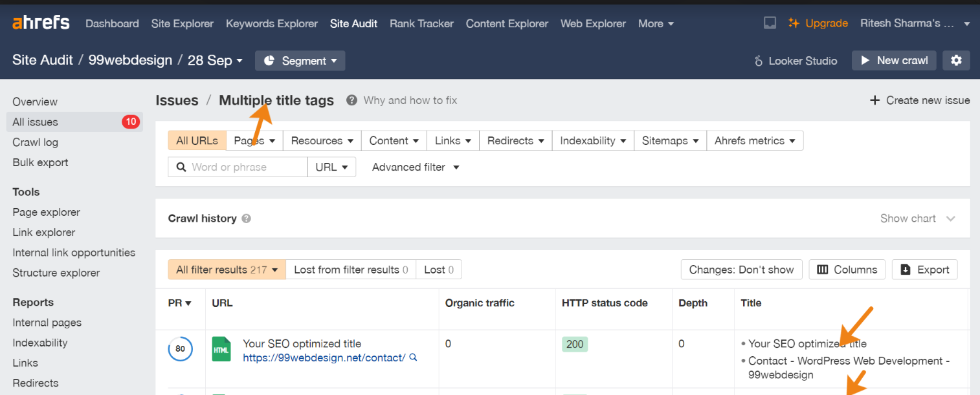This screenshot has height=395, width=980.
Task: Open Keywords Explorer in top navigation
Action: tap(271, 23)
